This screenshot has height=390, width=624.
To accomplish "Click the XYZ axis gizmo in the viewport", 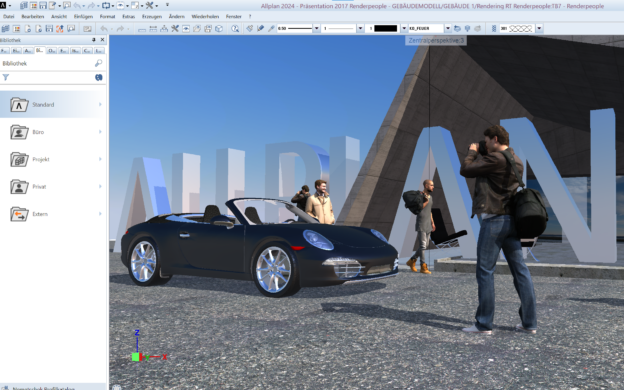I will coord(148,346).
